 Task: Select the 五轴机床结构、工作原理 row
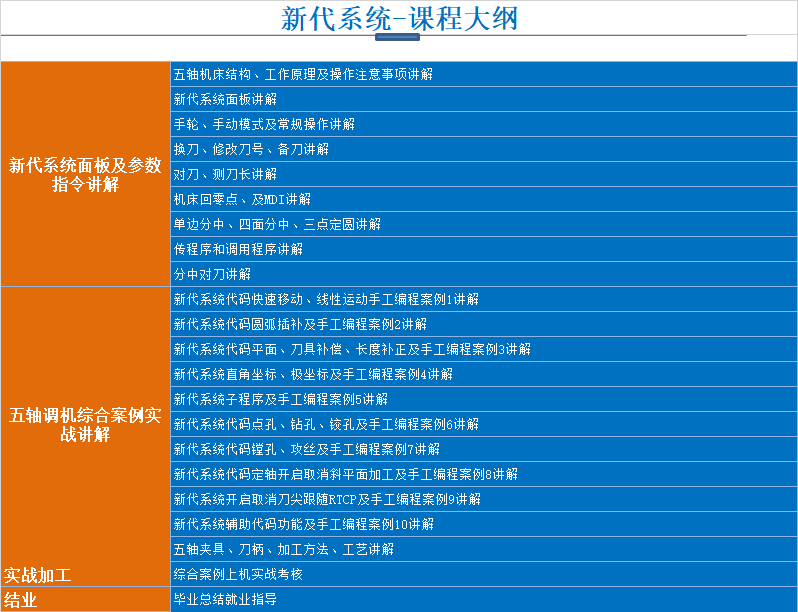pyautogui.click(x=303, y=74)
